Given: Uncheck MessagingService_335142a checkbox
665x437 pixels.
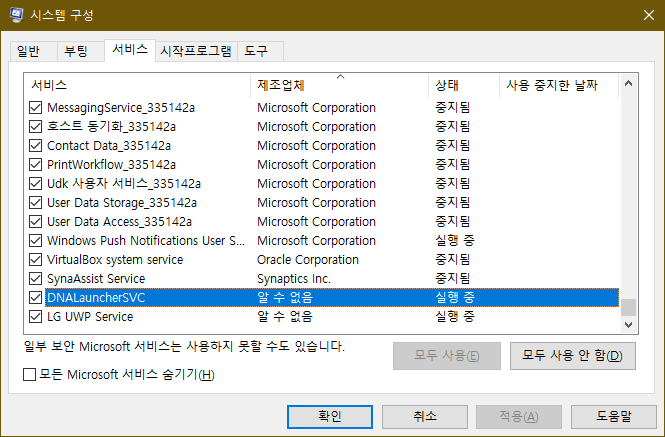Looking at the screenshot, I should pos(36,108).
